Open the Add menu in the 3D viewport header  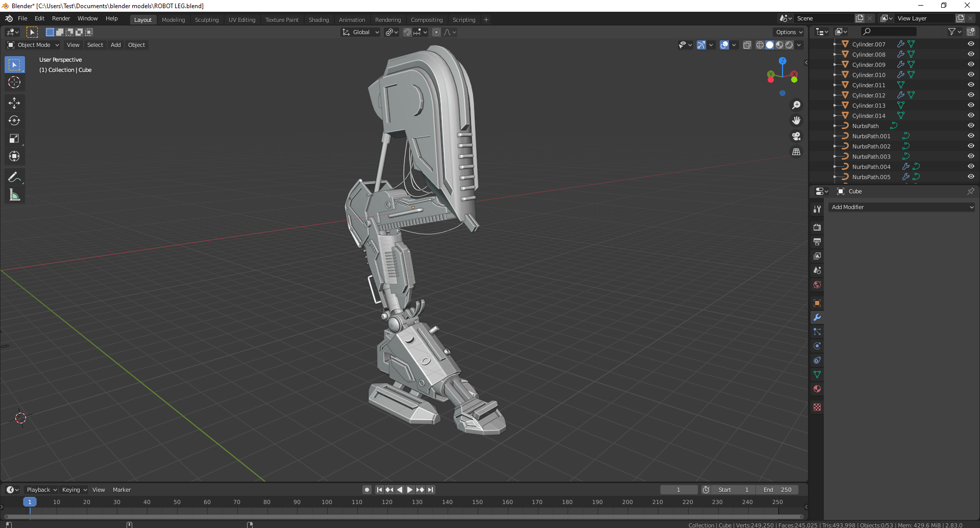click(115, 45)
